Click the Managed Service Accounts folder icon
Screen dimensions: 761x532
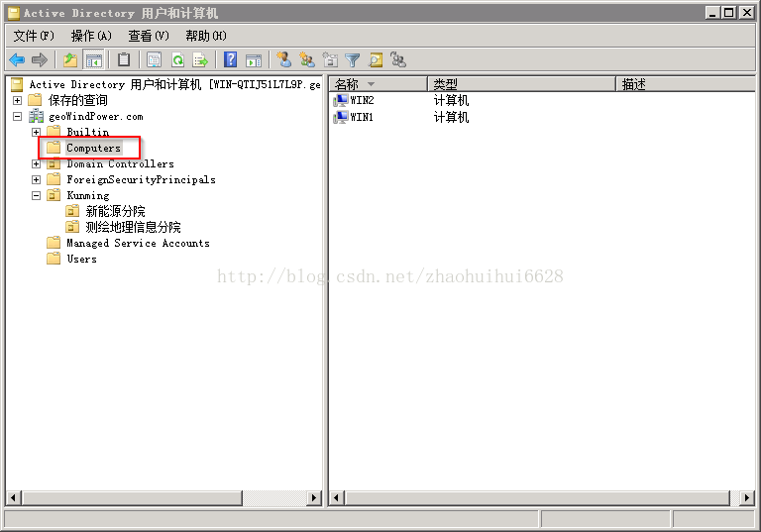(x=54, y=243)
